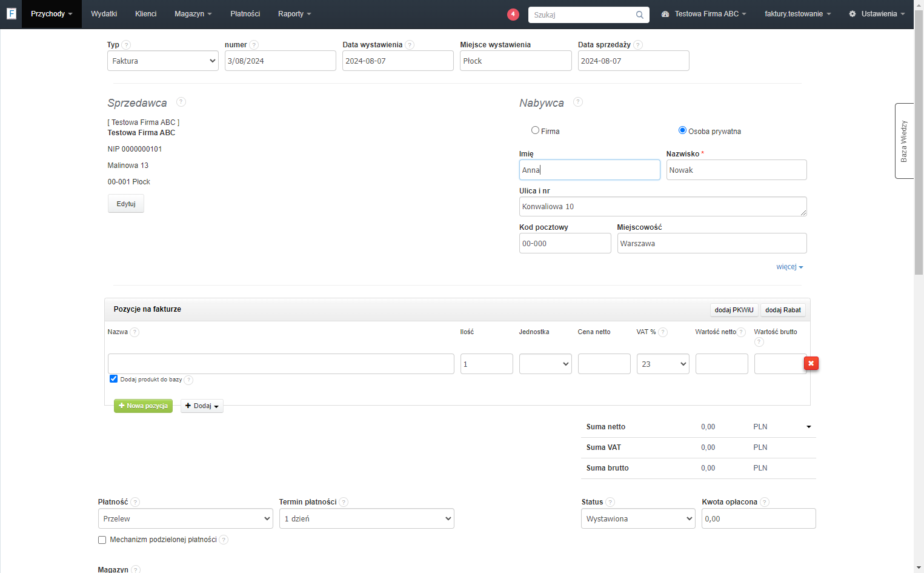The image size is (924, 573).
Task: Click the dodaj PKWiU button
Action: (734, 310)
